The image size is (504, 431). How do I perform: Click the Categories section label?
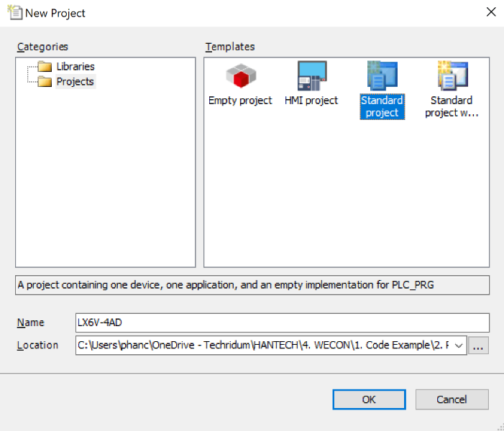(x=42, y=47)
